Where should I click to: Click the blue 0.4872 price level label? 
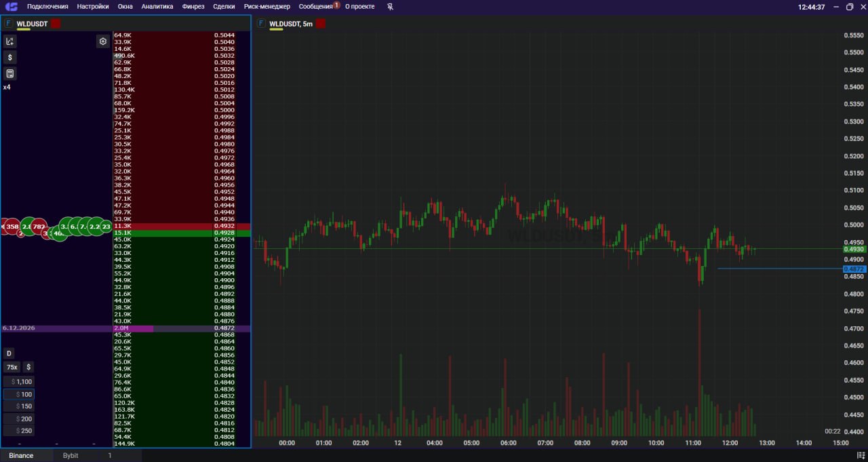pos(854,269)
